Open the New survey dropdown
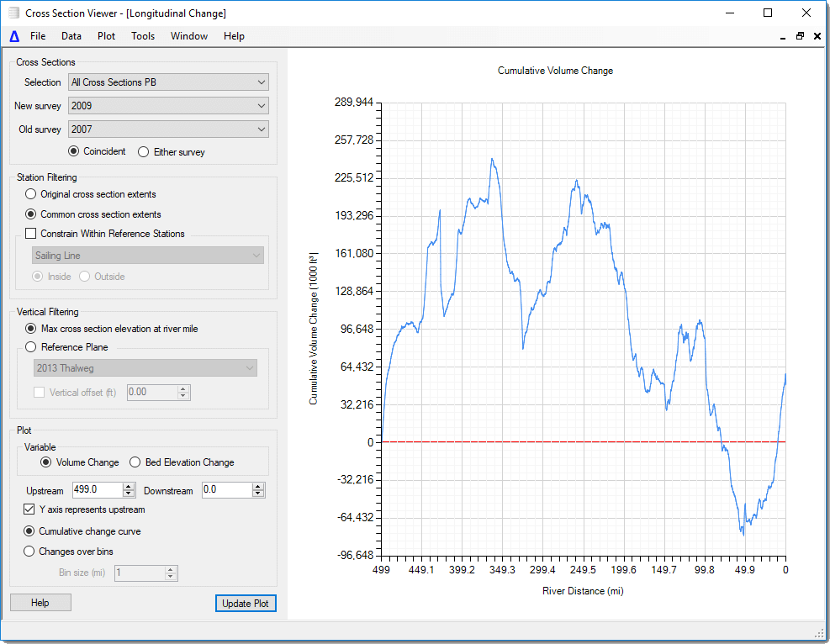Viewport: 830px width, 644px height. click(261, 105)
